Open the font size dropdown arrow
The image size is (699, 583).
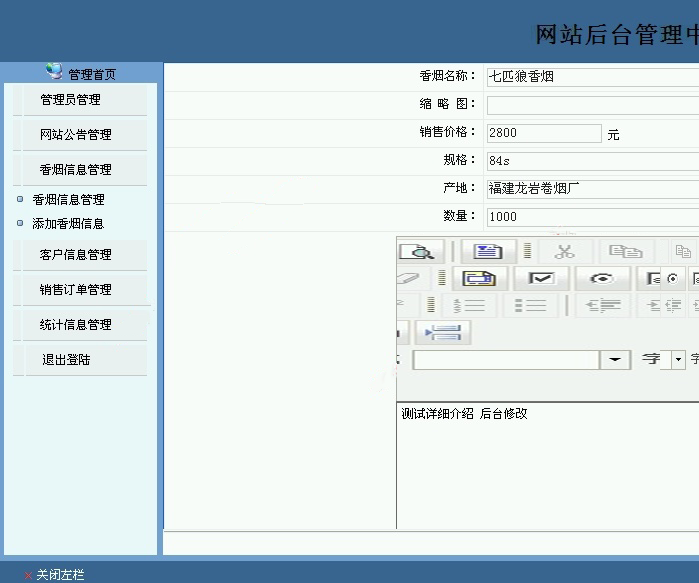point(678,359)
